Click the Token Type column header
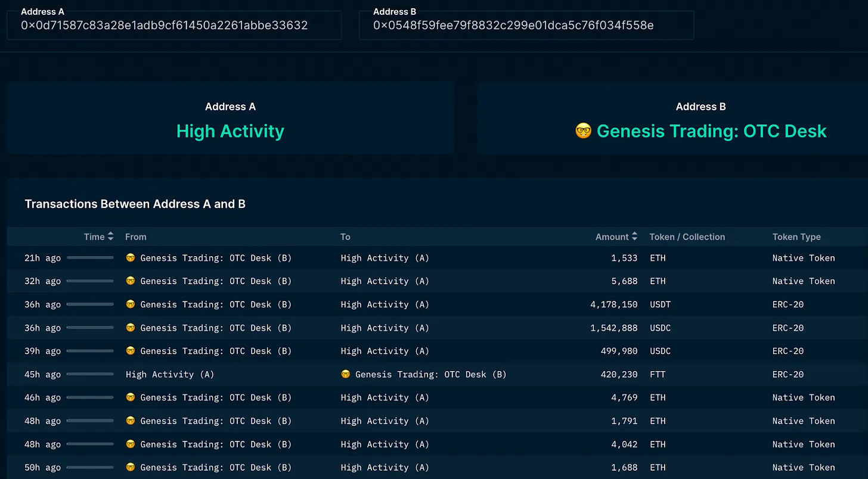Viewport: 868px width, 479px height. click(796, 237)
